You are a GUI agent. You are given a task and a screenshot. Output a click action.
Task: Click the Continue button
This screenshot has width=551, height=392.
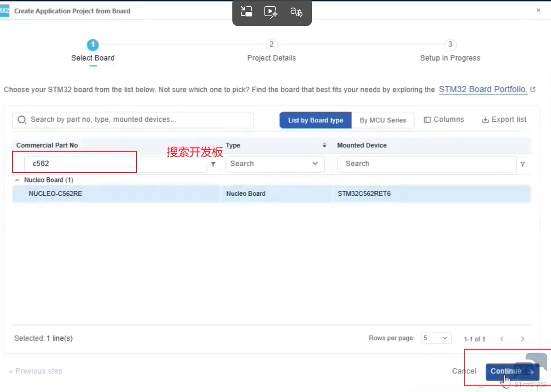tap(512, 372)
